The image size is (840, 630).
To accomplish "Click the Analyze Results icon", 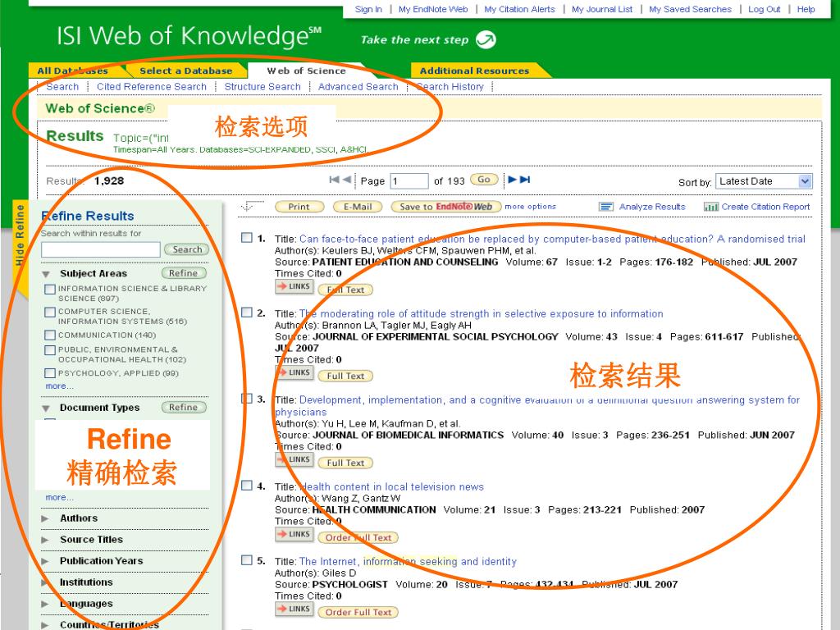I will click(606, 207).
